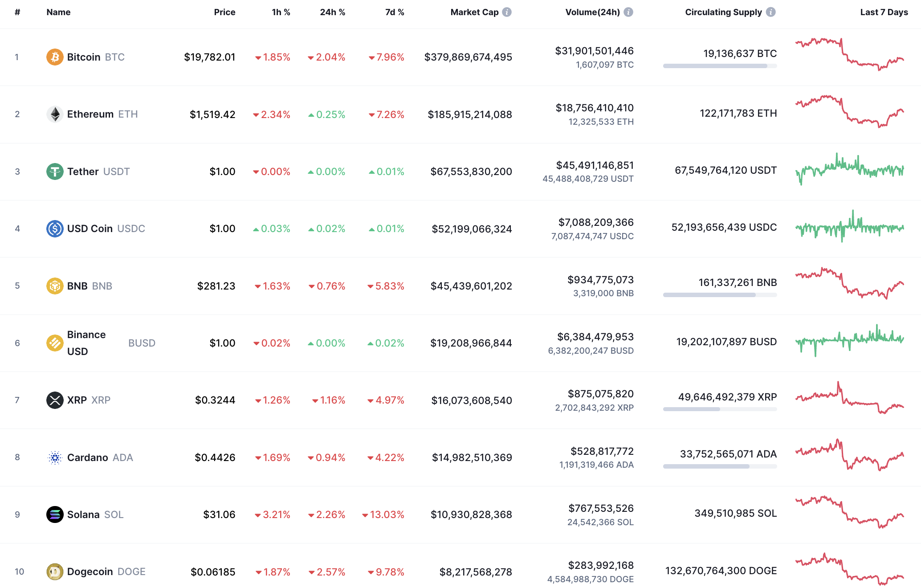921x588 pixels.
Task: Click the Bitcoin BTC coin logo
Action: tap(54, 57)
